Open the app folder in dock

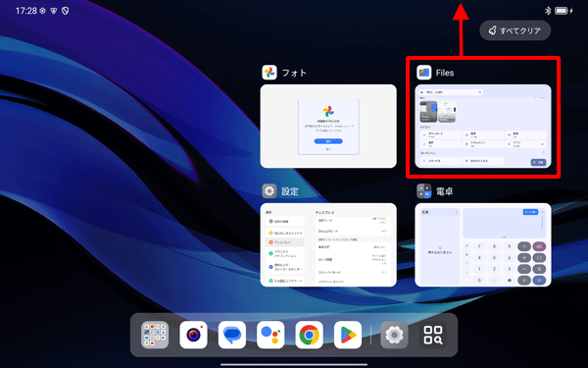[155, 335]
